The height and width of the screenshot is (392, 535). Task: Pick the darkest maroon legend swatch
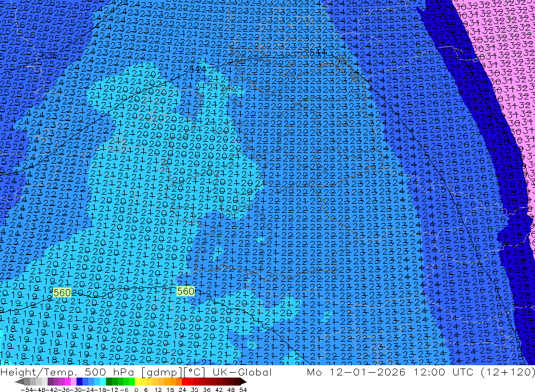pyautogui.click(x=237, y=382)
